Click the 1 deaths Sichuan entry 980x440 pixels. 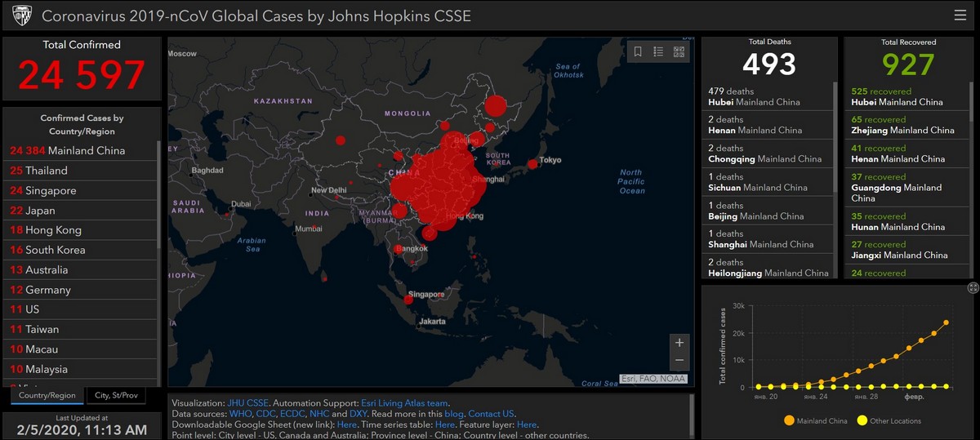(x=767, y=182)
